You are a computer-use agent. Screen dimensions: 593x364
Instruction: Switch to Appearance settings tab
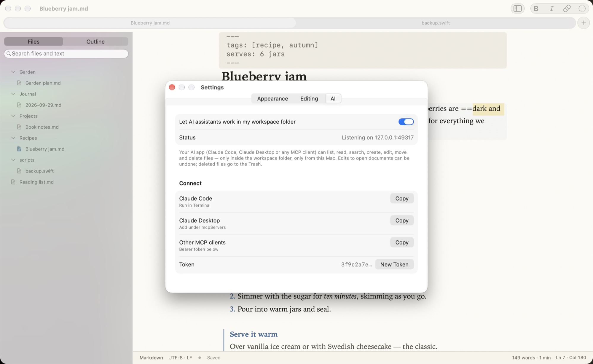(x=272, y=99)
